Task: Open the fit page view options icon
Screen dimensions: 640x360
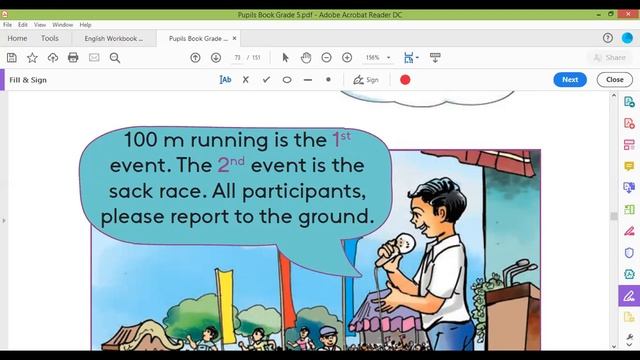Action: [x=410, y=58]
